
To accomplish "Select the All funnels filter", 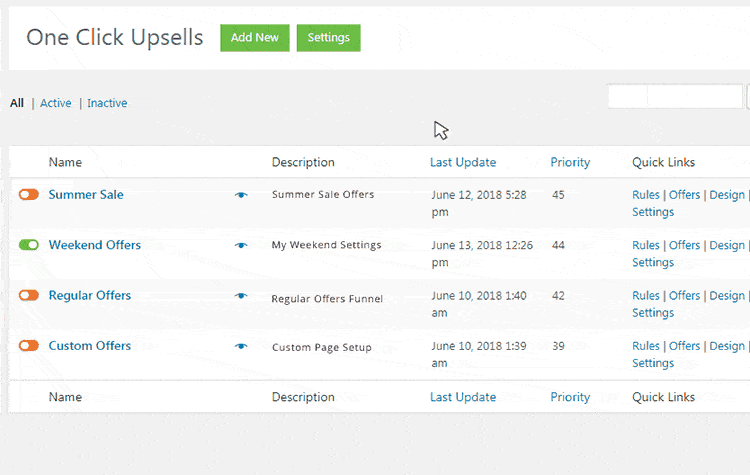I will pyautogui.click(x=17, y=103).
